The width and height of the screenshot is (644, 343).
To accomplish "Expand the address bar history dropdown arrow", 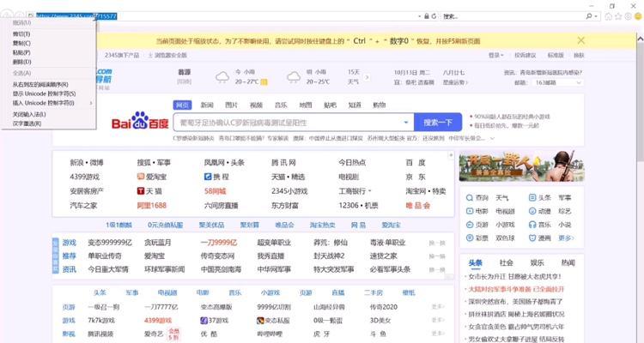I will coord(419,16).
